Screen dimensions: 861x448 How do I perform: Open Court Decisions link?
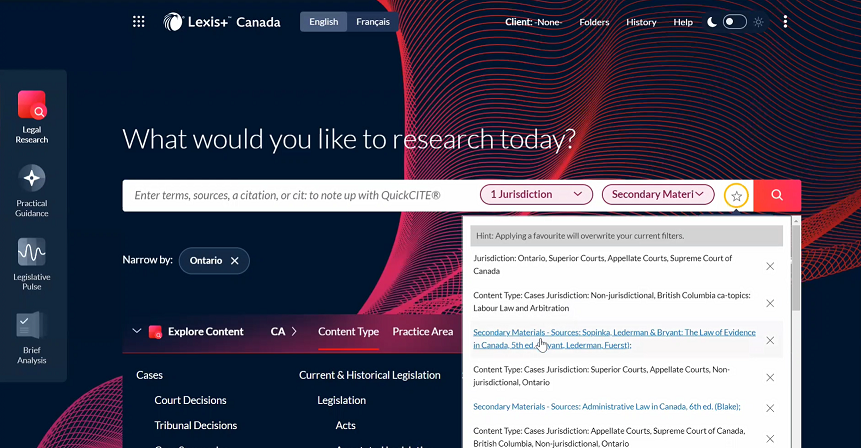tap(190, 400)
